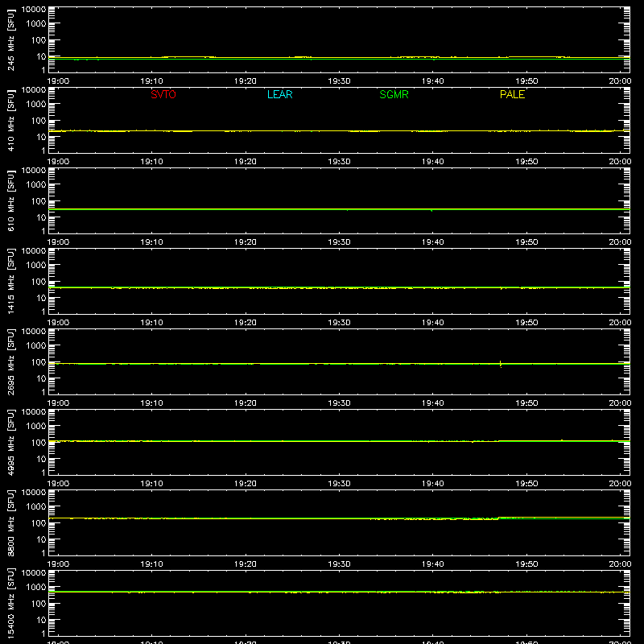Click the 19:10 label under the 610 MHz panel

pyautogui.click(x=151, y=242)
